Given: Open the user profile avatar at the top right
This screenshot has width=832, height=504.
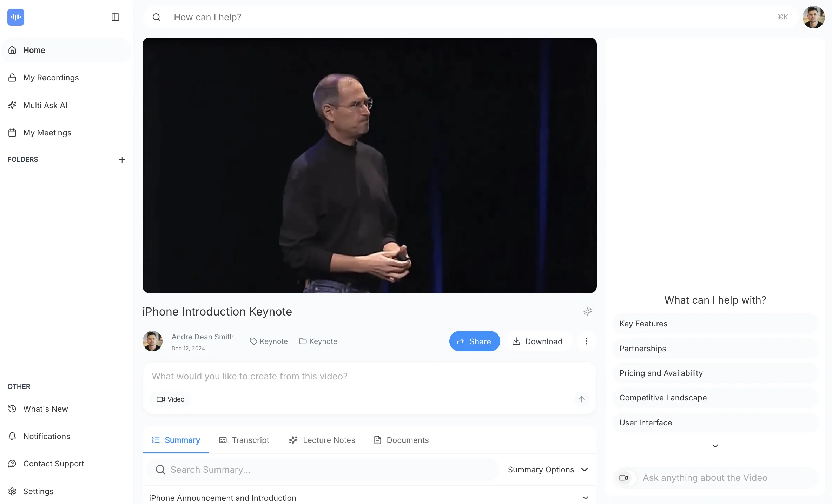Looking at the screenshot, I should click(813, 17).
